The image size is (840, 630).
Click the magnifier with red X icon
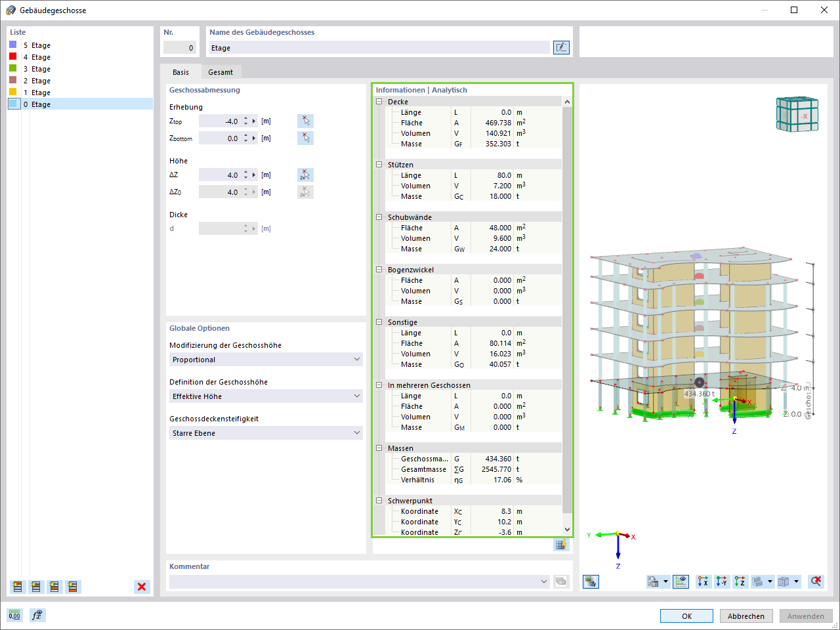click(x=816, y=581)
